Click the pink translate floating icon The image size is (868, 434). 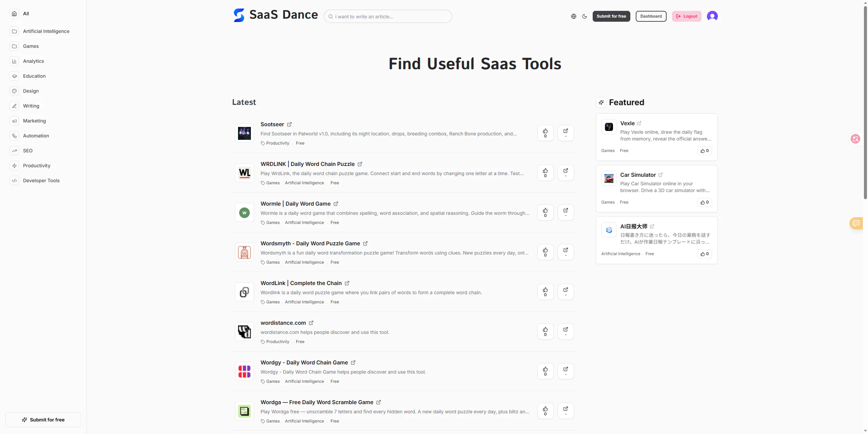pos(855,139)
